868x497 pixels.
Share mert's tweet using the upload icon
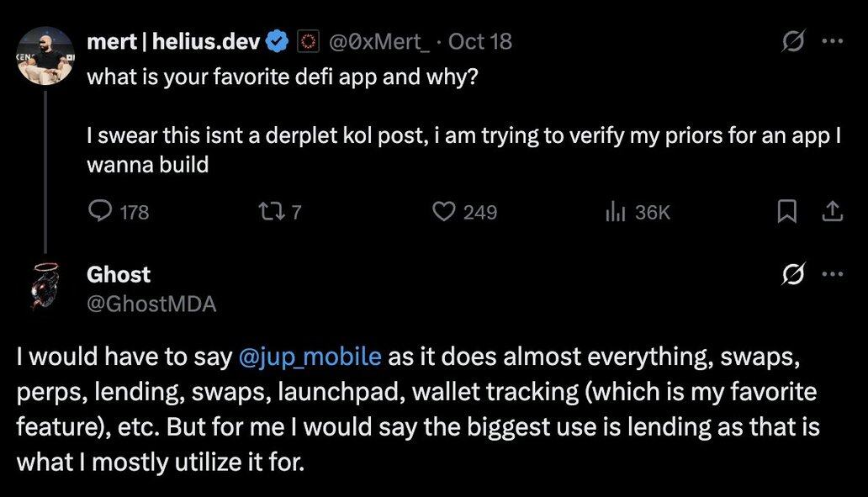point(833,212)
